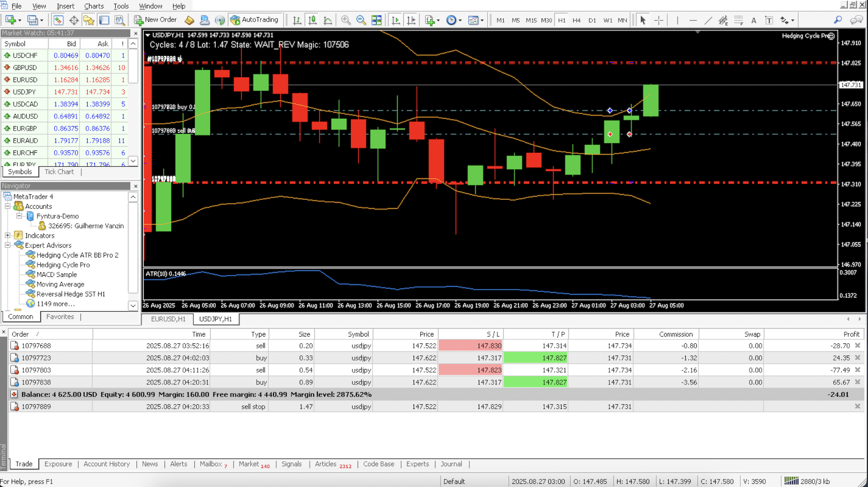Open the MetaEditor icon in the toolbar
The height and width of the screenshot is (487, 868).
tap(189, 20)
